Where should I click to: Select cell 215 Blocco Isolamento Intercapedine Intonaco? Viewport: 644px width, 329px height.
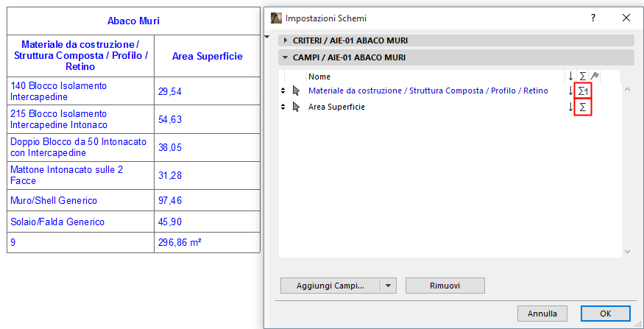click(x=81, y=119)
